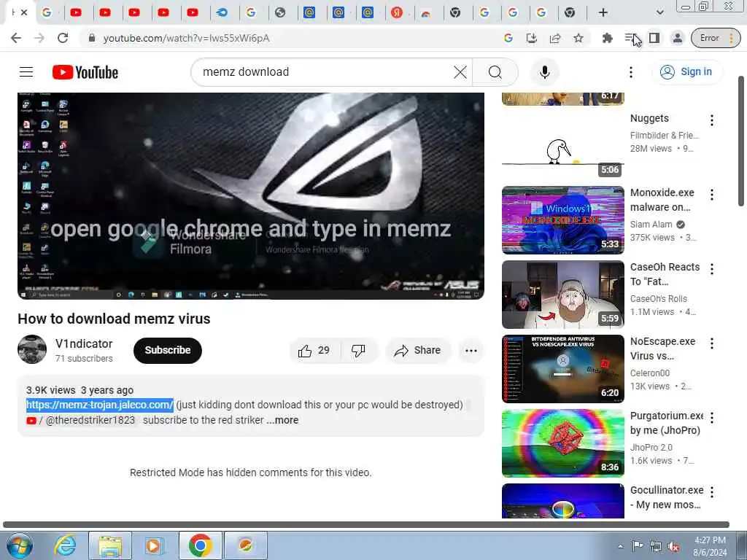
Task: Play the memz video player
Action: 251,195
